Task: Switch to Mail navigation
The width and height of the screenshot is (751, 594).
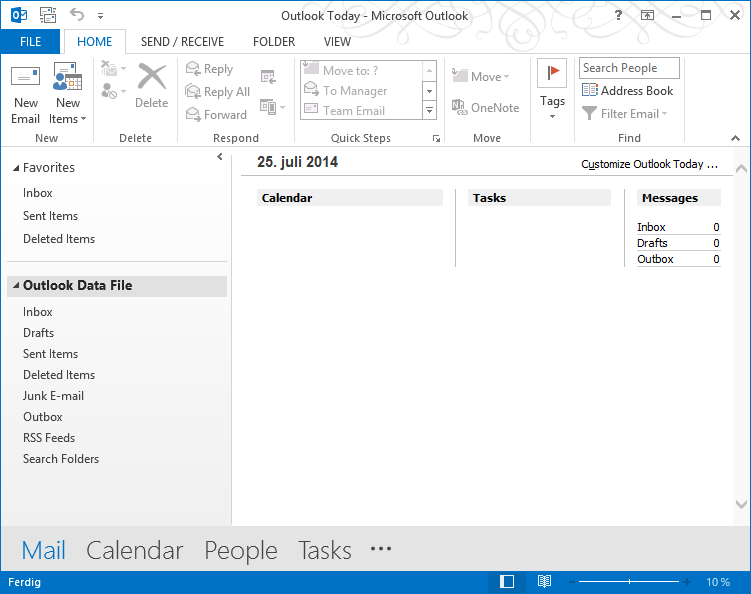Action: coord(43,550)
